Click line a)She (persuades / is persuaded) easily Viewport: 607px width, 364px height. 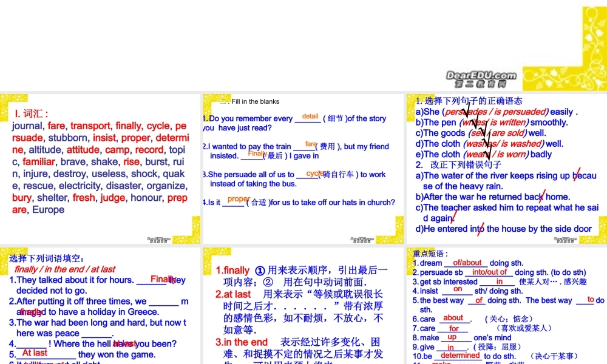point(497,112)
